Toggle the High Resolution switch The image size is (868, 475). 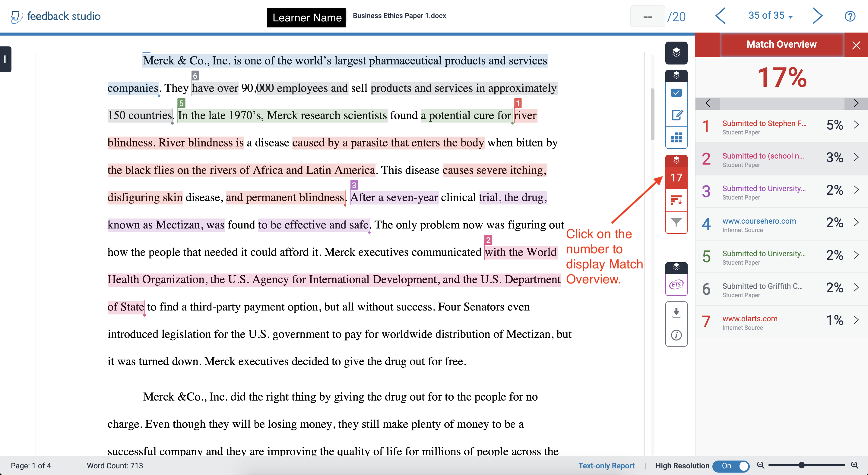[730, 466]
